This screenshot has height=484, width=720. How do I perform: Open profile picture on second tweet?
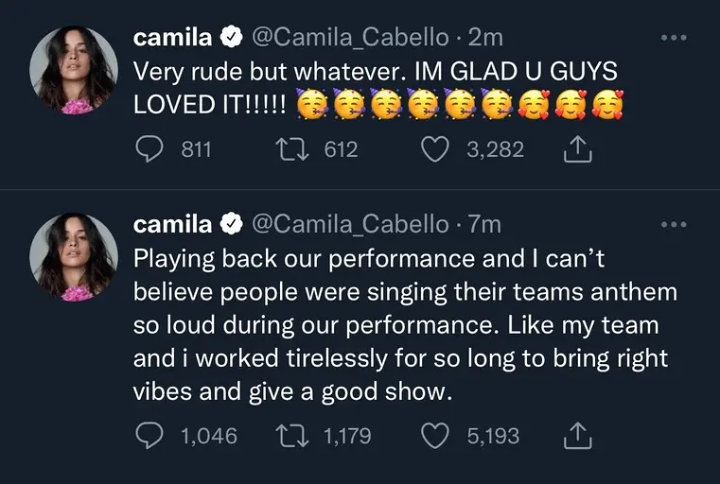click(73, 257)
